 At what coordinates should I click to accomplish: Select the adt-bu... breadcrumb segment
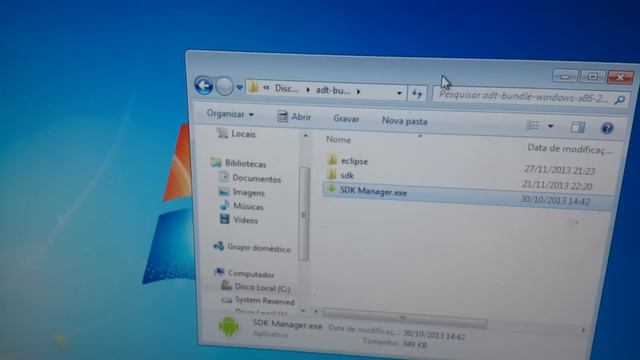coord(333,91)
